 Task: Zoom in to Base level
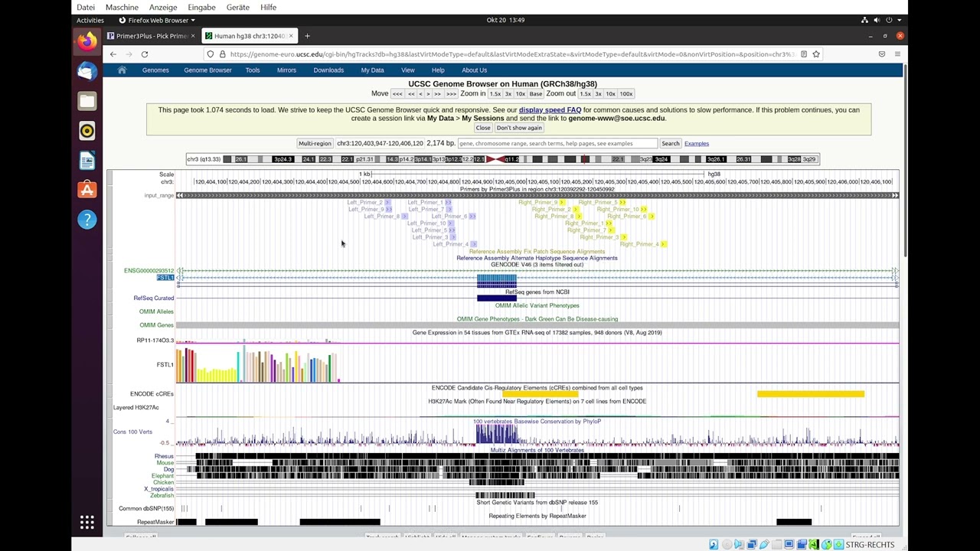(536, 93)
